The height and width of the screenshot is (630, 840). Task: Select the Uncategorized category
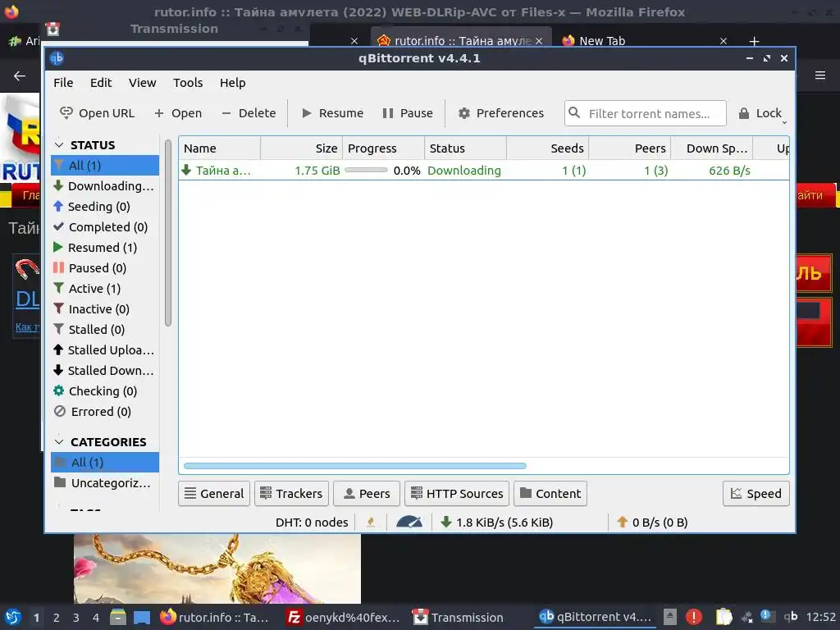(105, 482)
